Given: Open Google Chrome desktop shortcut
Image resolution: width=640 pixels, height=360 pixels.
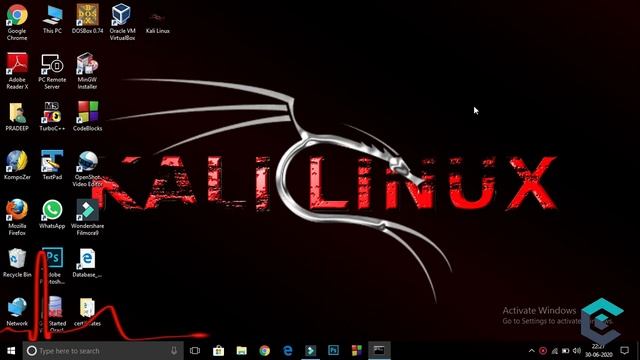Looking at the screenshot, I should coord(17,22).
